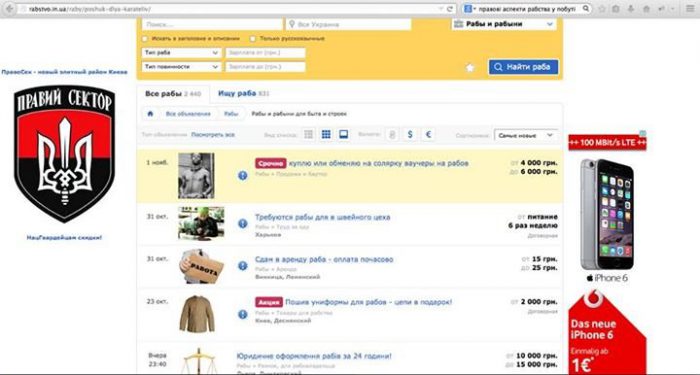The image size is (700, 375).
Task: Click the blue info icon beside the sewing workshop ad
Action: 242,223
